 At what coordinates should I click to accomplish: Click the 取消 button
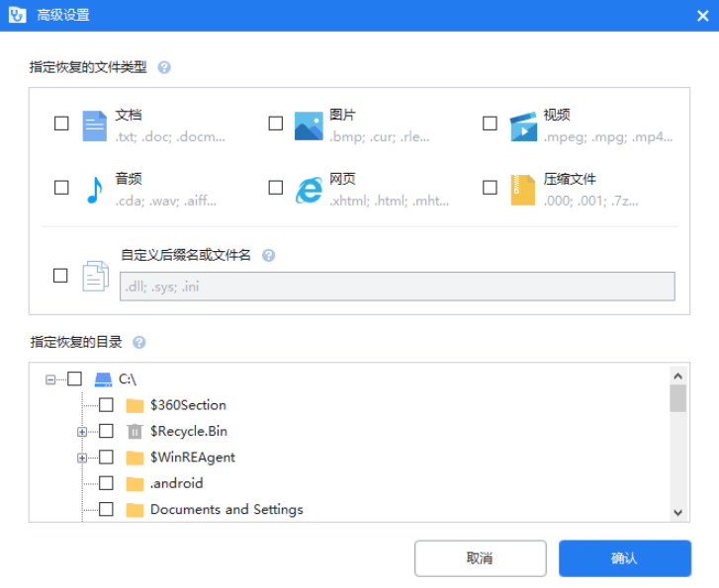click(x=480, y=558)
